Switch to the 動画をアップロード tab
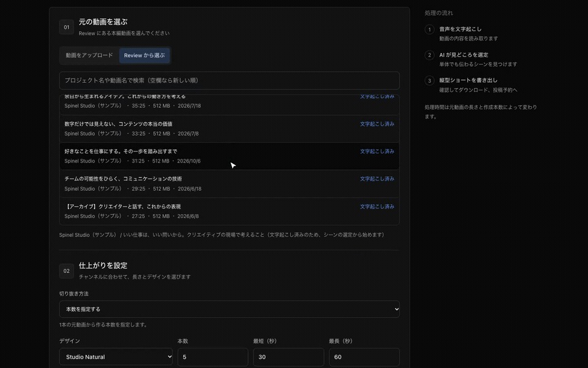The width and height of the screenshot is (588, 368). click(89, 55)
